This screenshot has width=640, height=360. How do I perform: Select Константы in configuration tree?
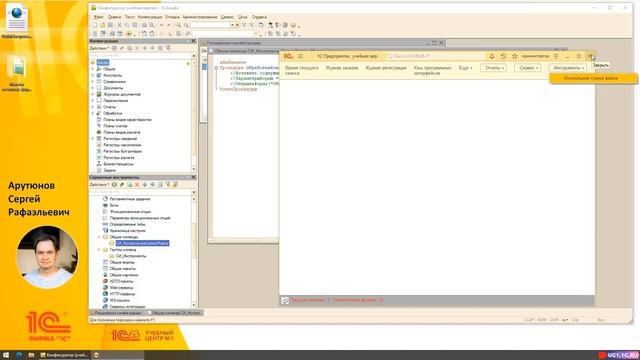(112, 75)
